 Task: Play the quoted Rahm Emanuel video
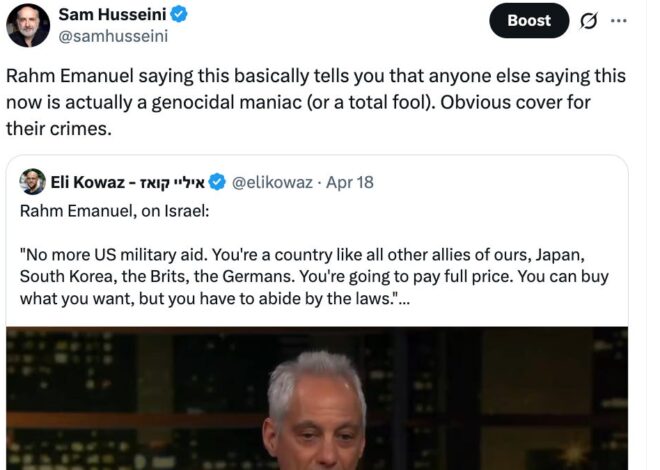click(317, 398)
